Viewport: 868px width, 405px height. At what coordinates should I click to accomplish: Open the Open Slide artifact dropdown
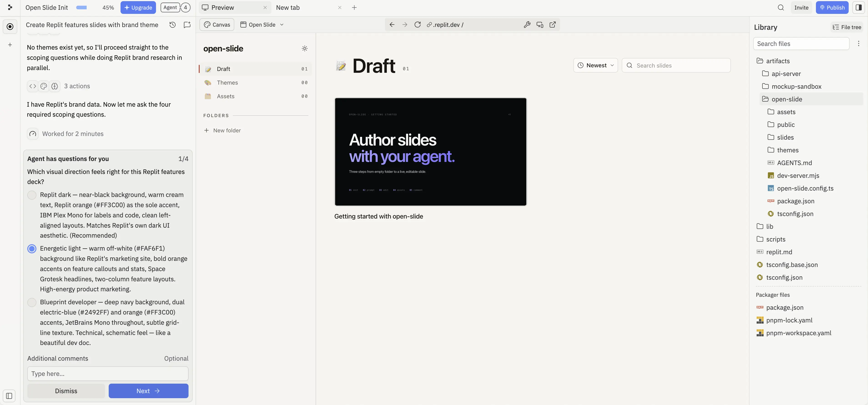[262, 25]
